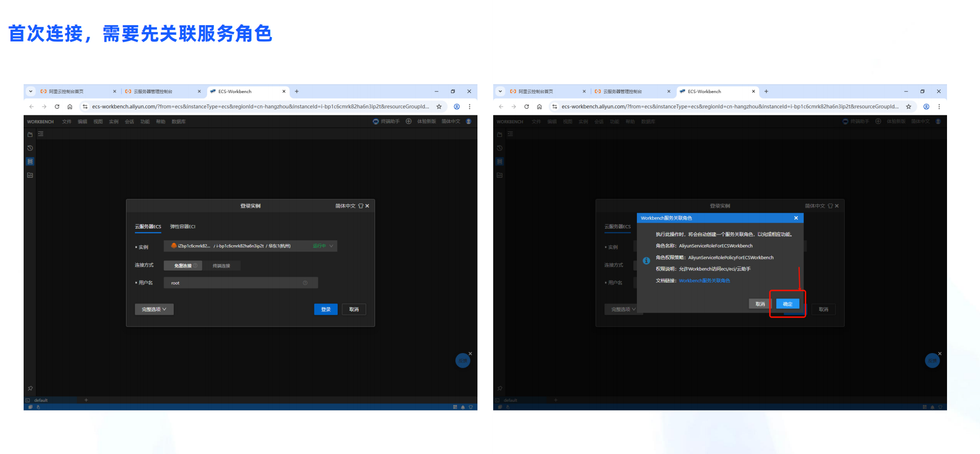Open tab search chevron in right browser
The image size is (980, 454).
point(500,91)
